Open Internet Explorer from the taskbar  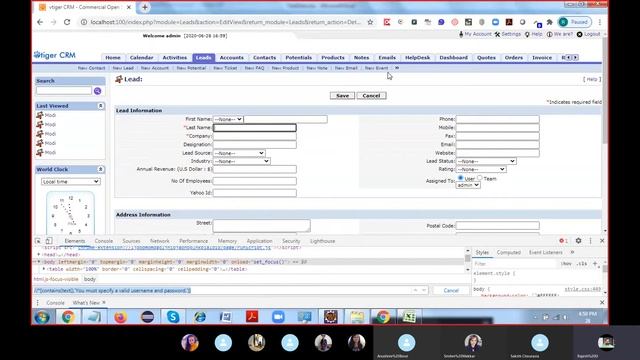point(200,317)
